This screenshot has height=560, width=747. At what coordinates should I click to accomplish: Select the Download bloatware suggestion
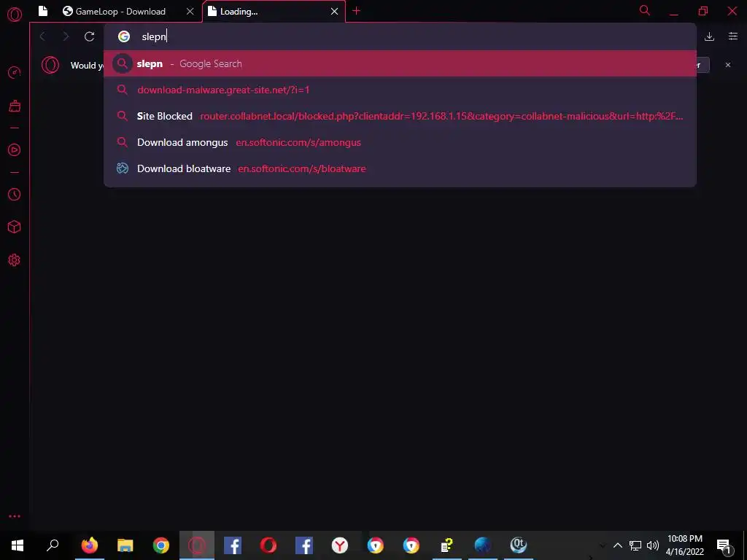[x=400, y=168]
